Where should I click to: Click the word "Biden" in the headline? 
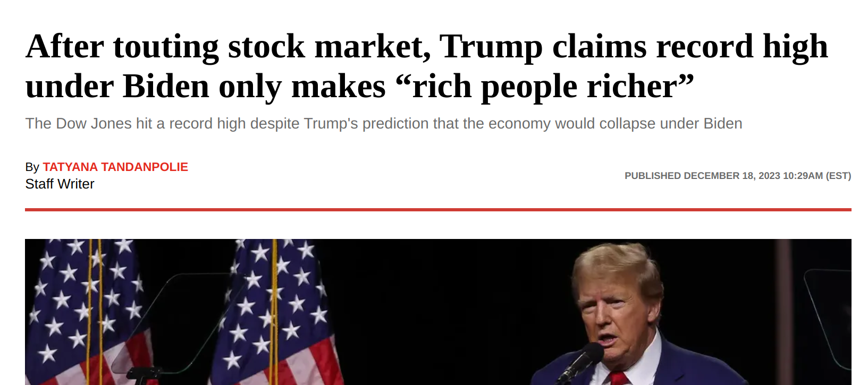[166, 87]
